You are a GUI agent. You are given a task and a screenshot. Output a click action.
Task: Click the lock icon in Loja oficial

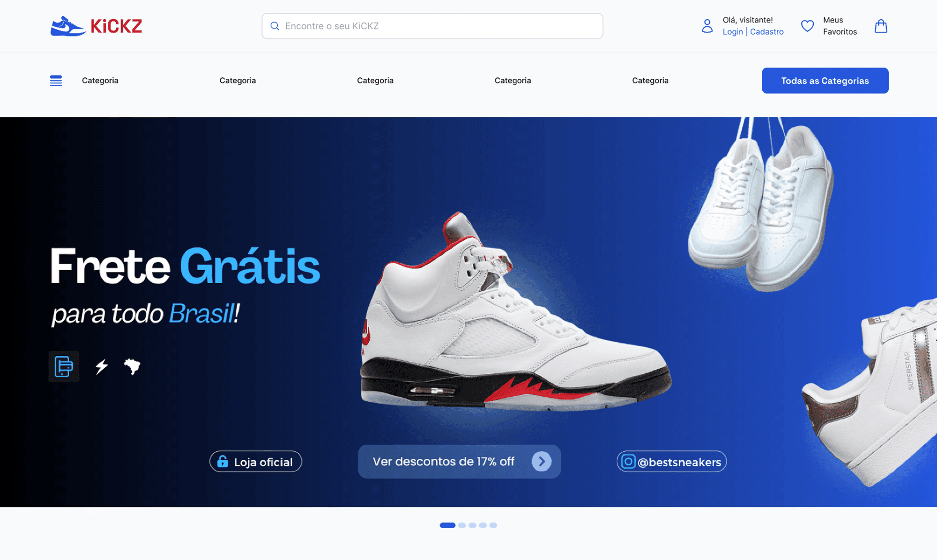(223, 462)
